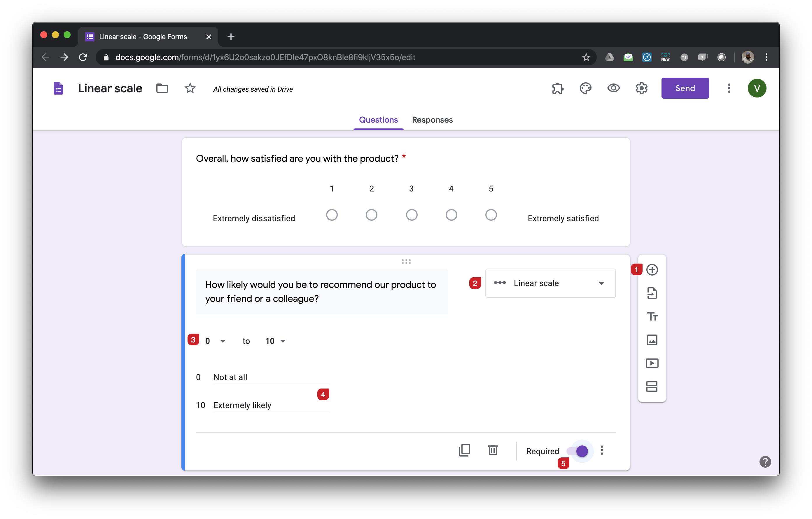Viewport: 812px width, 519px height.
Task: Click the Import questions icon
Action: coord(652,293)
